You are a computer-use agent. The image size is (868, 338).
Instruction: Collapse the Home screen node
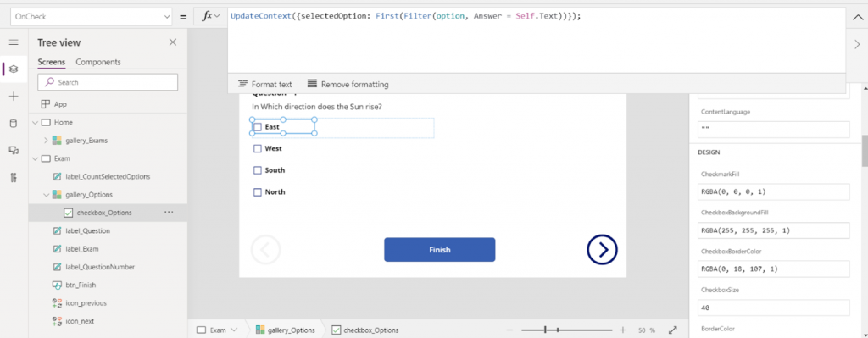(x=36, y=122)
